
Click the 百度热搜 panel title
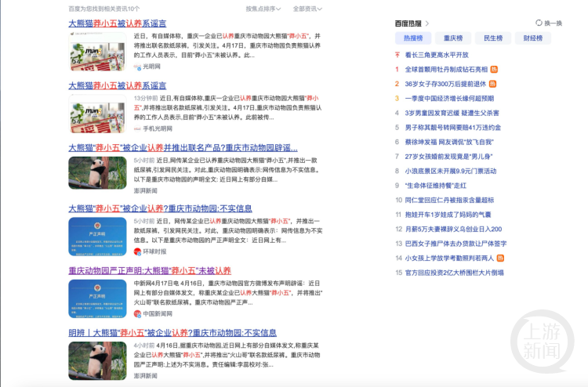coord(408,24)
